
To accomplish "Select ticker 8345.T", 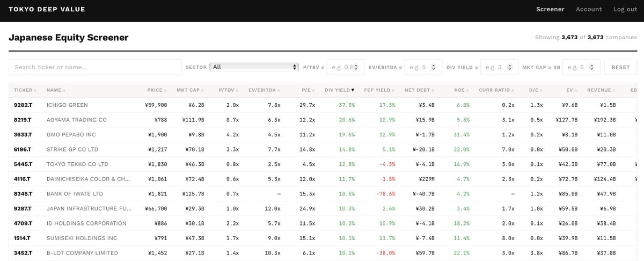I will [x=23, y=193].
